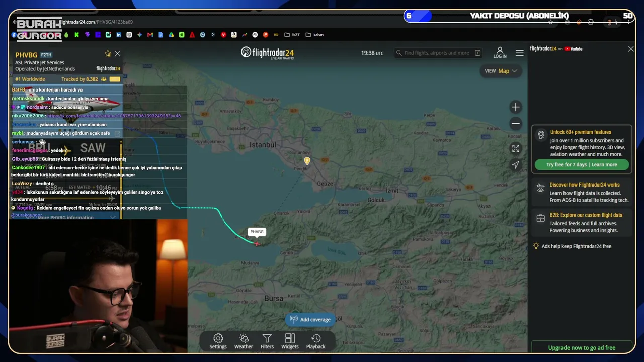
Task: Click the #1 Worldwide ranking text
Action: [x=30, y=79]
